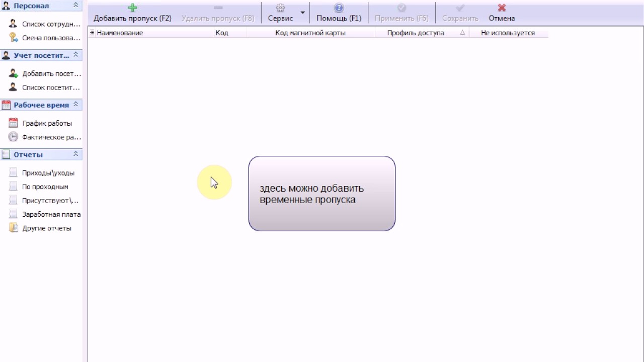
Task: Click the Помощь (F1) question mark icon
Action: (x=339, y=8)
